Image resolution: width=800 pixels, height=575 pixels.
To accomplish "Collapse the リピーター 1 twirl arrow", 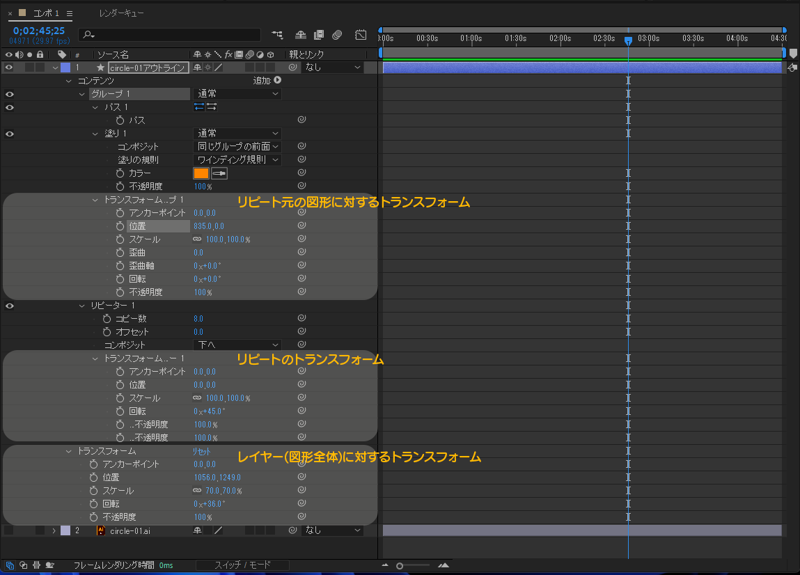I will point(82,306).
